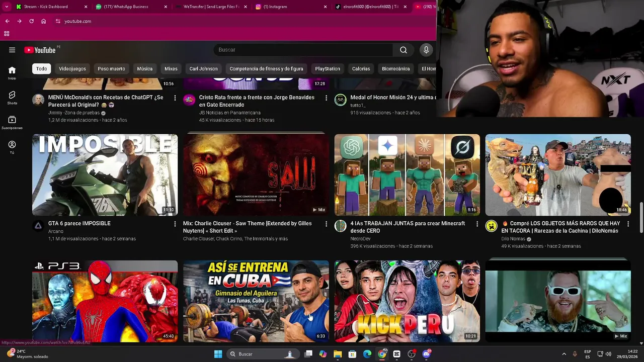Open the tab search dropdown arrow
The height and width of the screenshot is (362, 644).
pyautogui.click(x=7, y=7)
